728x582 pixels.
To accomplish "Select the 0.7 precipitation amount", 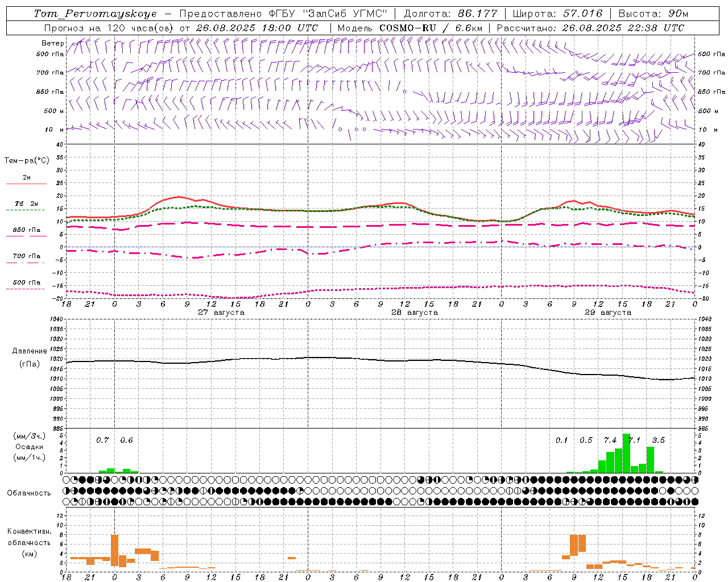I will (102, 440).
